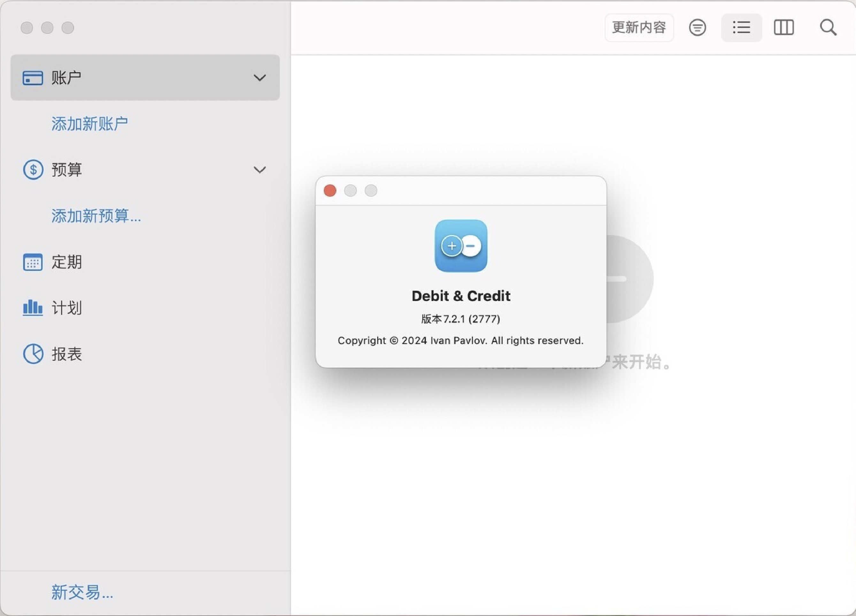Click the Debit & Credit app icon
The width and height of the screenshot is (856, 616).
(x=461, y=245)
